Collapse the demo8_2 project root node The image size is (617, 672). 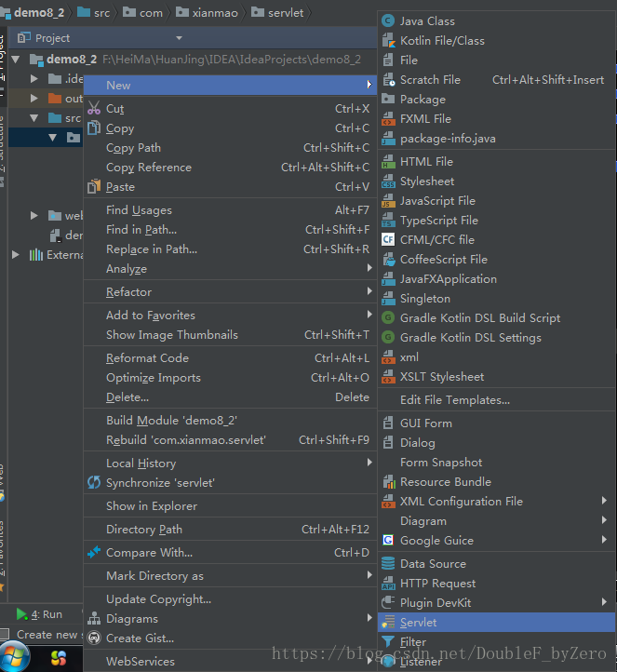[16, 60]
